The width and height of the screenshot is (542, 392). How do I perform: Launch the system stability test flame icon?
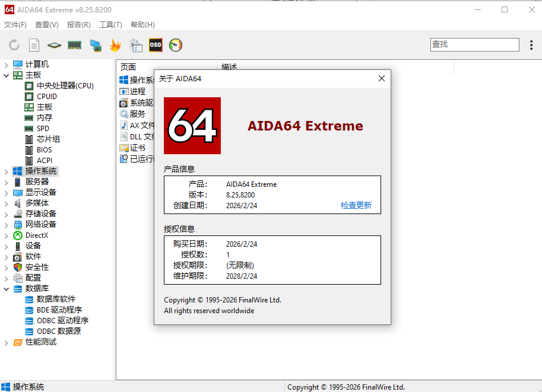pos(115,44)
